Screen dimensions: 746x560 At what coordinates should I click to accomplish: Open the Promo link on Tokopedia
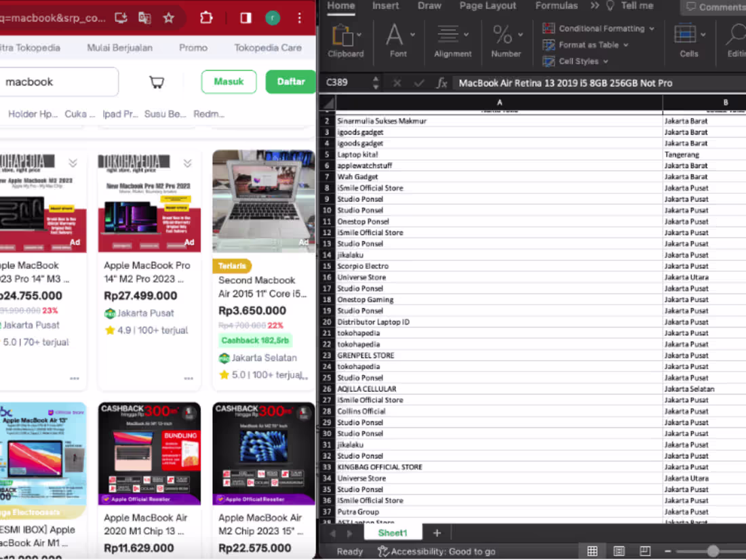click(x=193, y=47)
